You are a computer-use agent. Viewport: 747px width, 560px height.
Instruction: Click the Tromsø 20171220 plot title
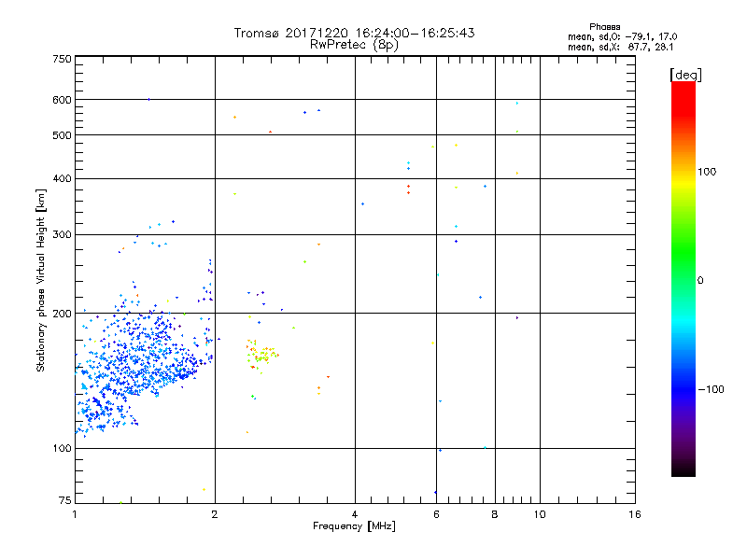pos(354,33)
